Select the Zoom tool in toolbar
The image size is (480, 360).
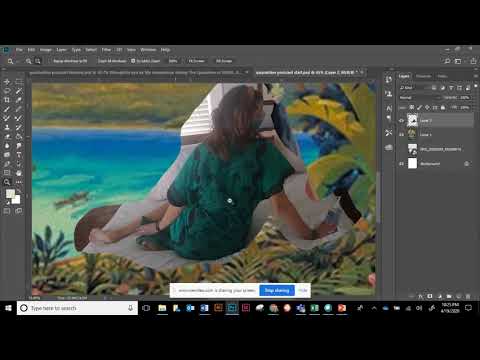pos(7,182)
